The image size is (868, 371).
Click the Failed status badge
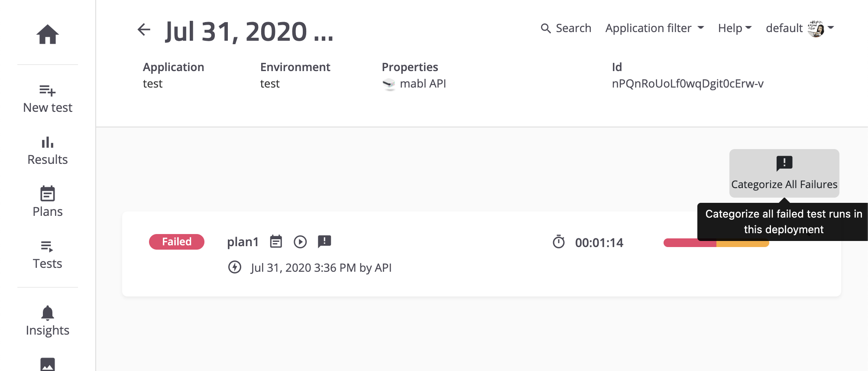point(177,242)
